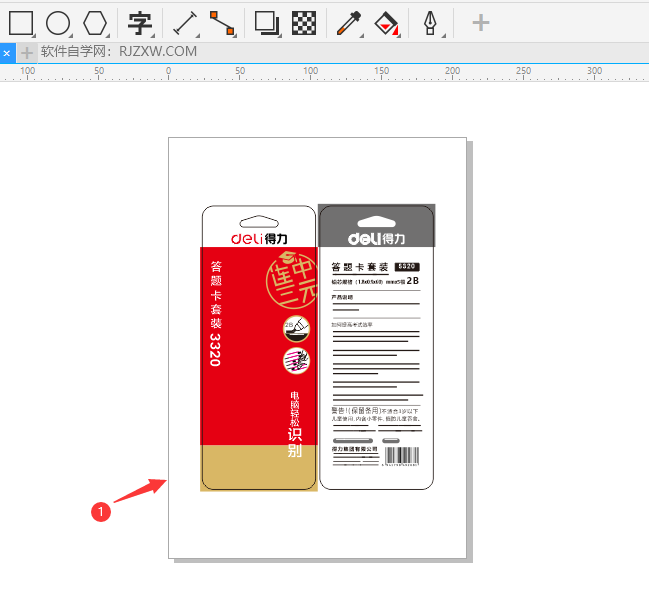Select the Drop Shadow tool
The image size is (649, 603).
[266, 23]
